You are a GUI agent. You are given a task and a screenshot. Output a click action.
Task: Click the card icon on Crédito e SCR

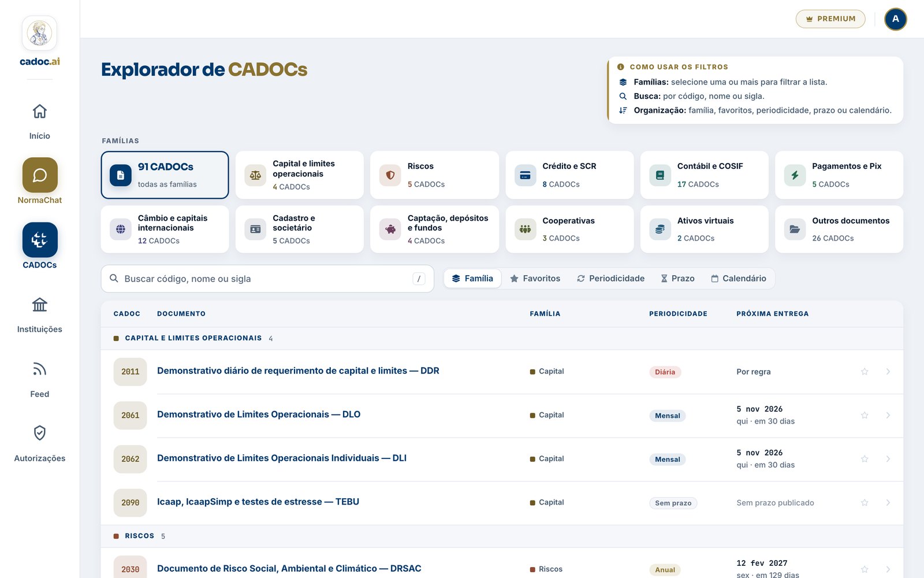(525, 175)
